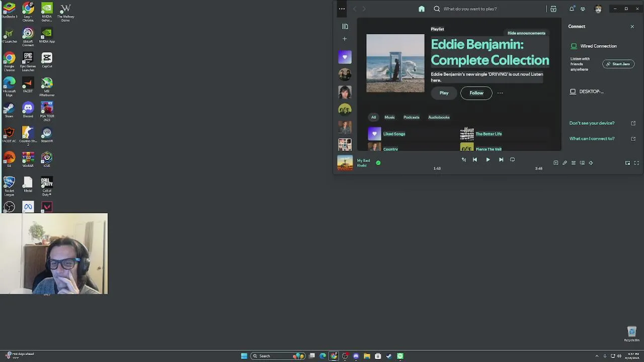Follow the Eddie Benjamin playlist

tap(476, 93)
